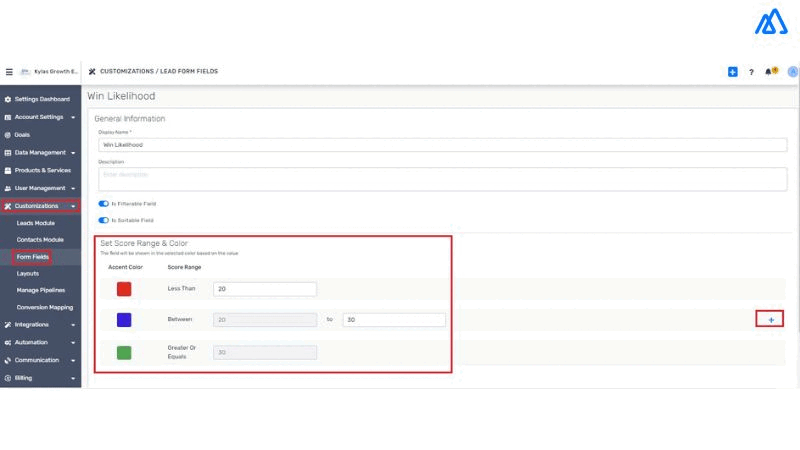Click the Settings Dashboard gear icon
The image size is (800, 450).
point(8,99)
